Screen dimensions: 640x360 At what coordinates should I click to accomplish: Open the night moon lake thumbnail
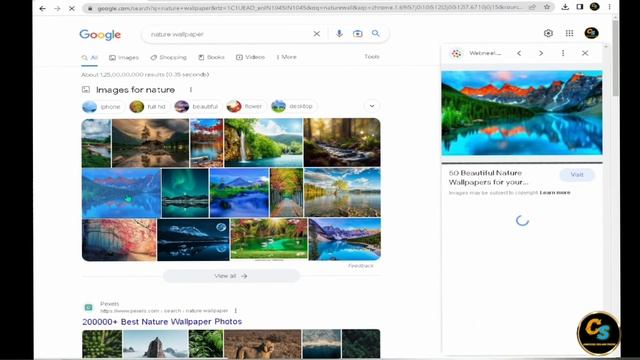(x=193, y=240)
